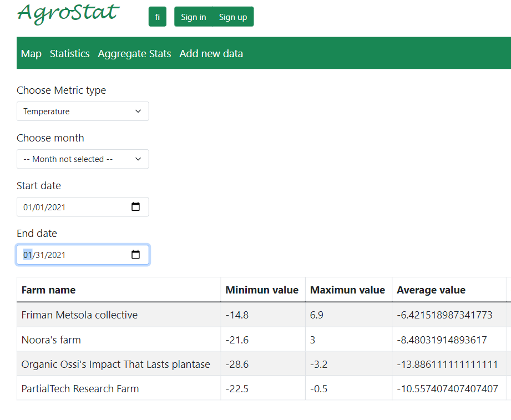511x420 pixels.
Task: Click the Farm name column header
Action: pyautogui.click(x=48, y=290)
